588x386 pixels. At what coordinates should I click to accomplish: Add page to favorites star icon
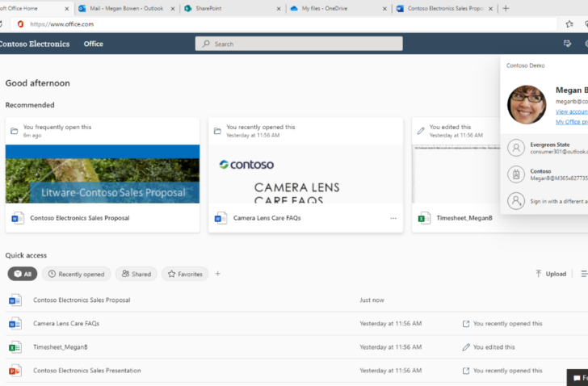point(569,24)
